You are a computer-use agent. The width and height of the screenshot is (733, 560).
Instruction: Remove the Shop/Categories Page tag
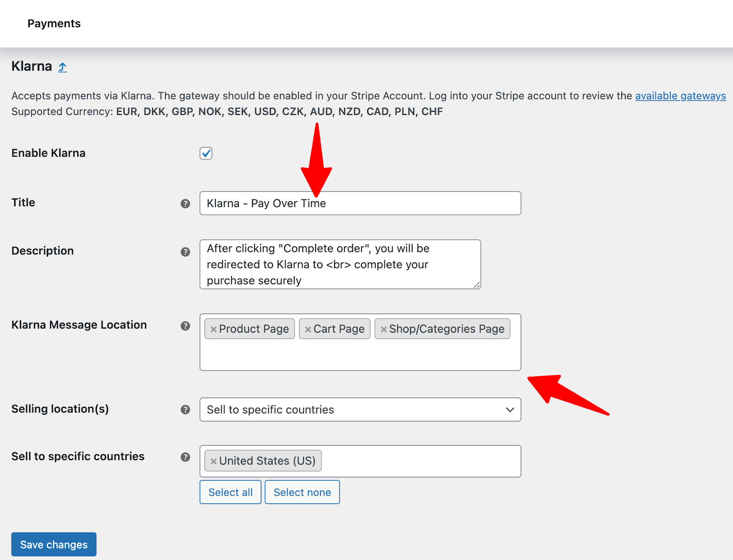[383, 329]
